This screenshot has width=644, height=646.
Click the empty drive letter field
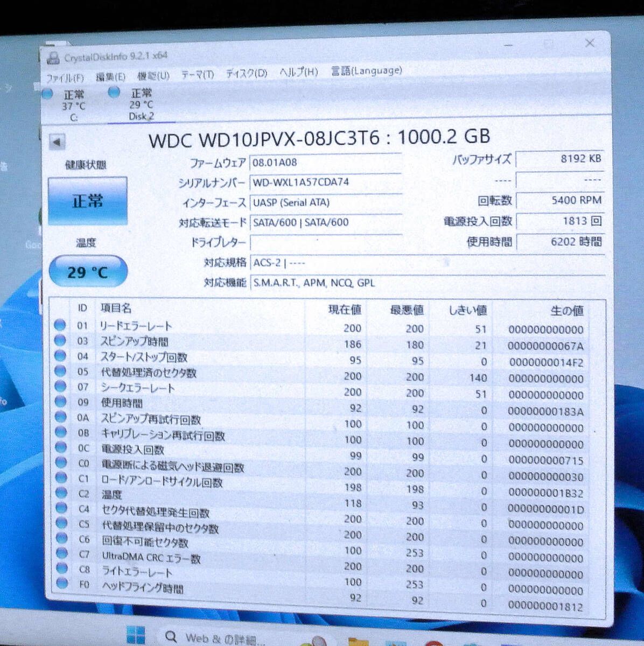tap(326, 242)
